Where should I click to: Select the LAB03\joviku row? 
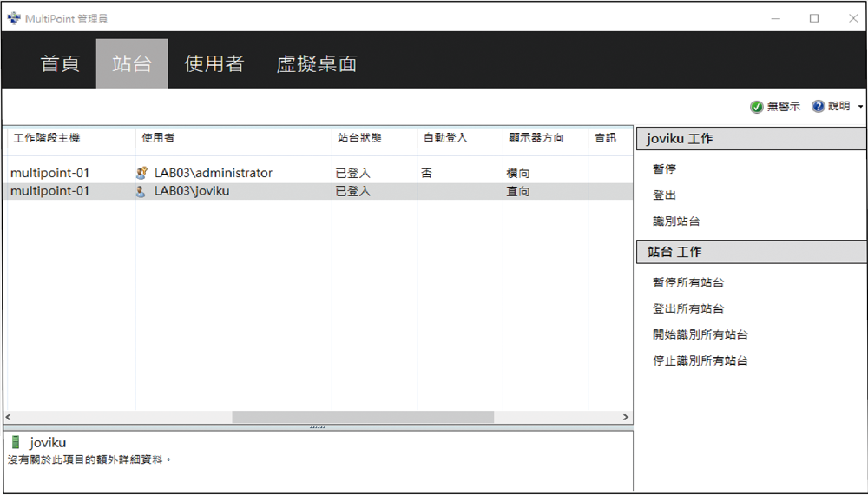pos(319,192)
